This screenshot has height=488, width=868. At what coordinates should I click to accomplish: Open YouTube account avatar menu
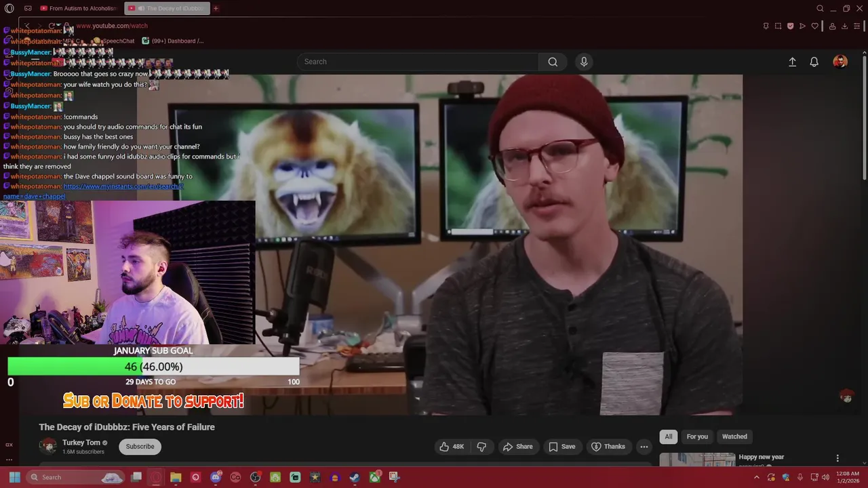point(840,62)
